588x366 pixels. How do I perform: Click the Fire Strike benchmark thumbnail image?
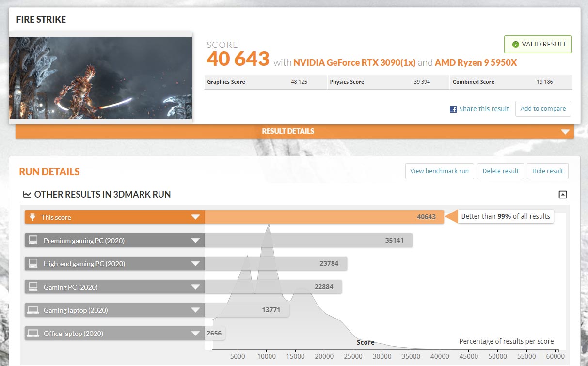101,77
